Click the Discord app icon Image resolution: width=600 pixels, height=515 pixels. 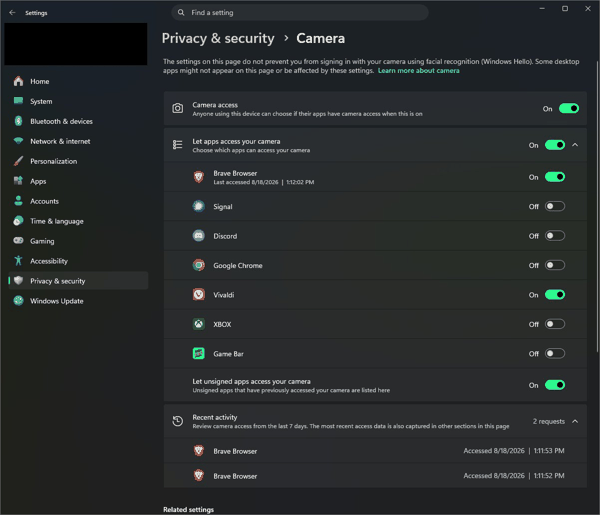[x=199, y=236]
